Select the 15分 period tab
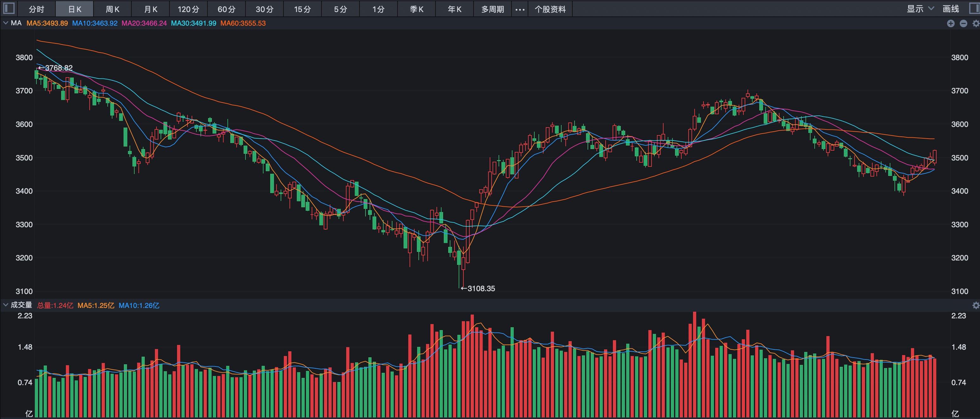The width and height of the screenshot is (980, 419). 302,9
